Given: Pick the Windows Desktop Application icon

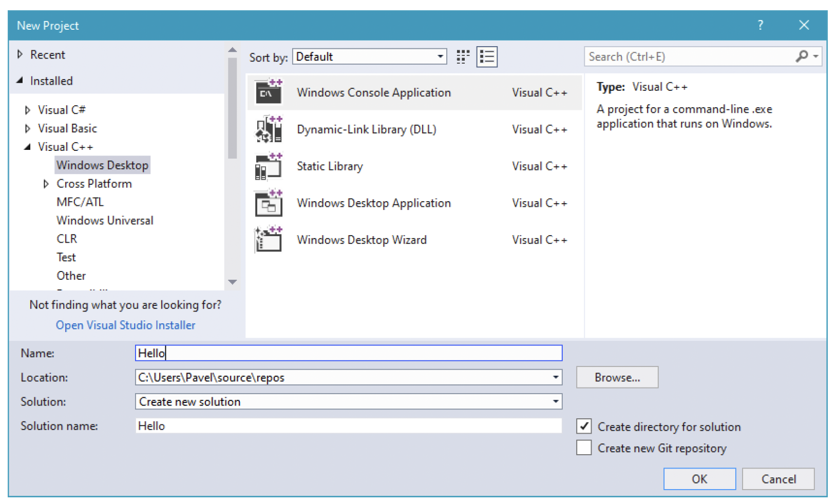Looking at the screenshot, I should [269, 203].
